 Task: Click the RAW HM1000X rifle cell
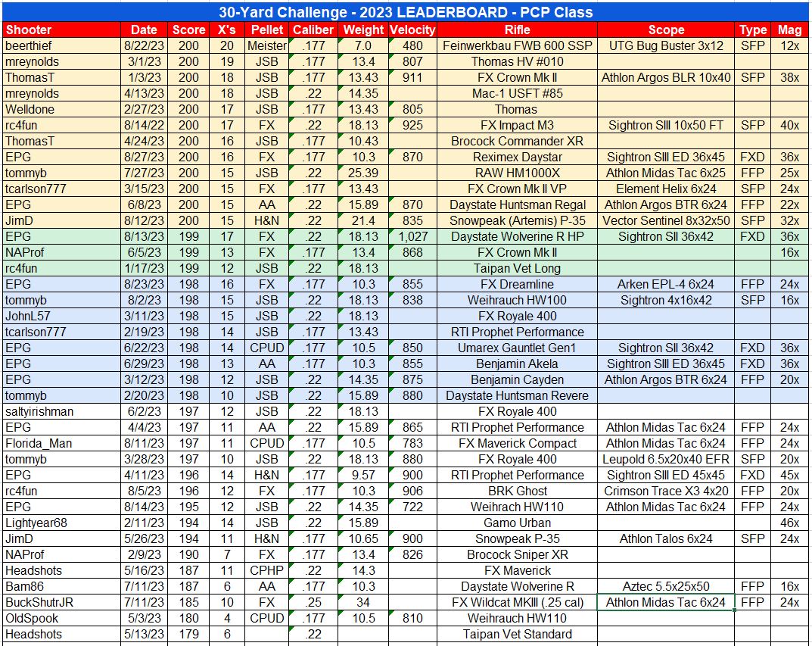[517, 173]
